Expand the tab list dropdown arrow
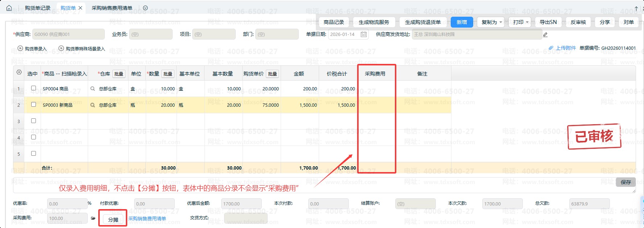 click(145, 8)
